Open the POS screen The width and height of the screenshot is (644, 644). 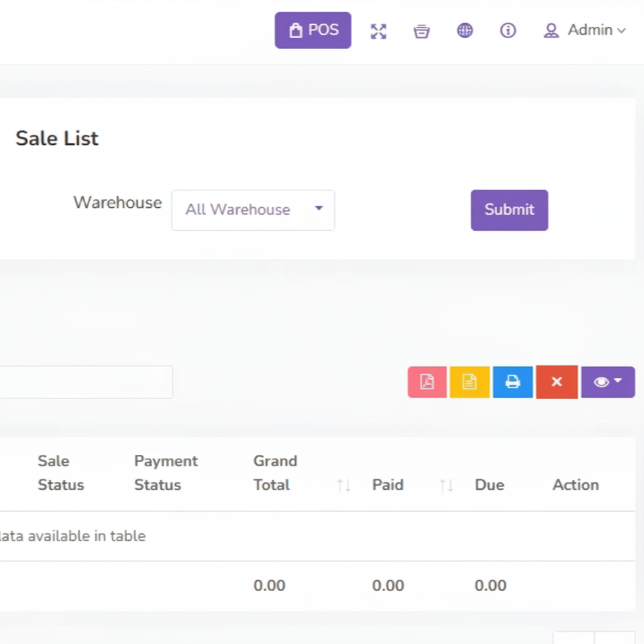tap(313, 30)
